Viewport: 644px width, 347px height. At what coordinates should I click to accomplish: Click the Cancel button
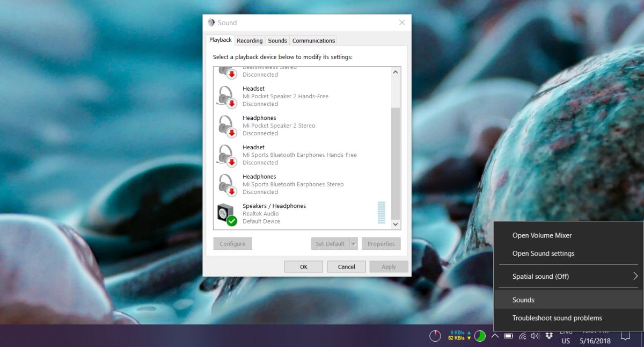tap(347, 266)
